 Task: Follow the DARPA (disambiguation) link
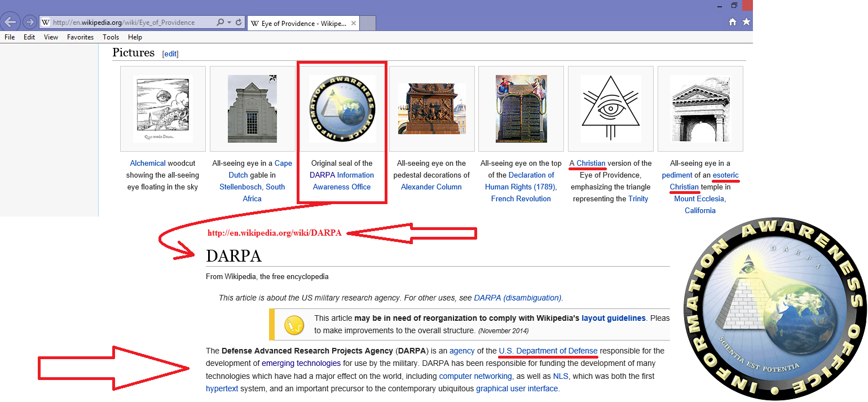518,298
